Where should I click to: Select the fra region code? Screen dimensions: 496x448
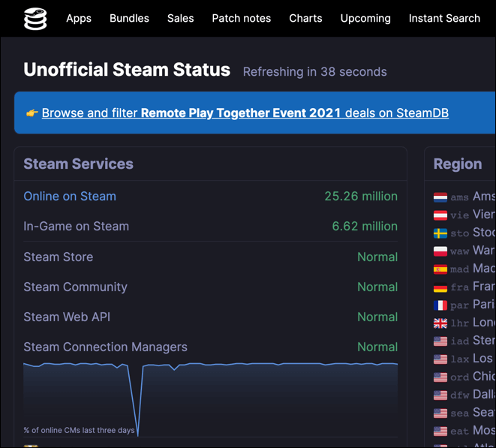pos(460,287)
